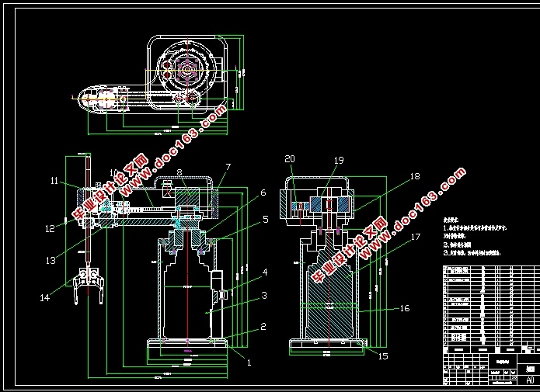540x392 pixels.
Task: Select the callout number 15 near the base
Action: [x=383, y=356]
